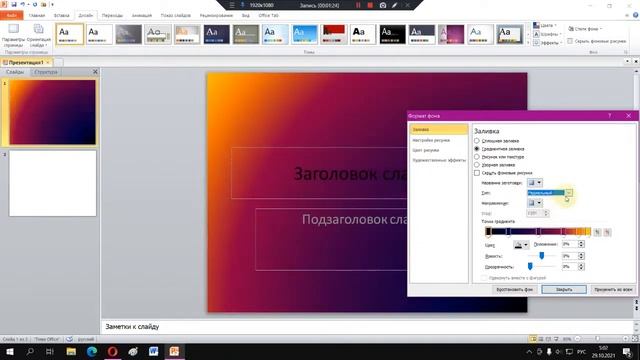Open the Transitions (Переходы) ribbon tab
The image size is (640, 360).
[112, 16]
